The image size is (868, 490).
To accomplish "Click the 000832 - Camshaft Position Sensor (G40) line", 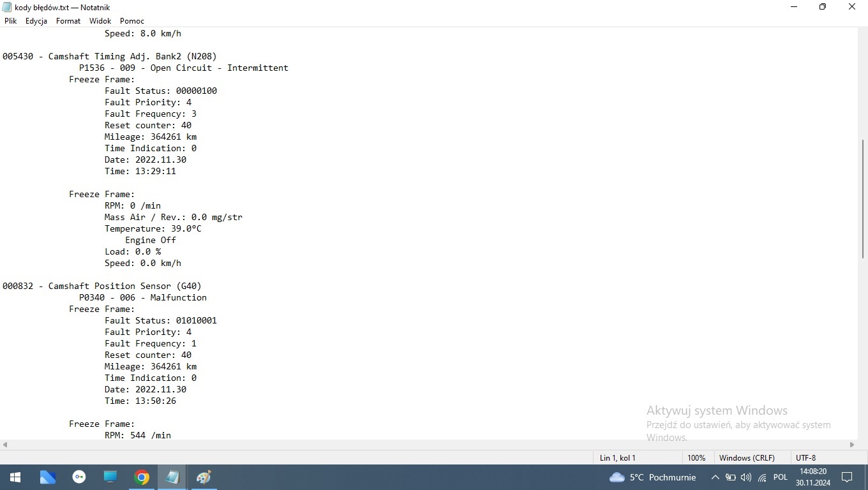I will [x=102, y=286].
